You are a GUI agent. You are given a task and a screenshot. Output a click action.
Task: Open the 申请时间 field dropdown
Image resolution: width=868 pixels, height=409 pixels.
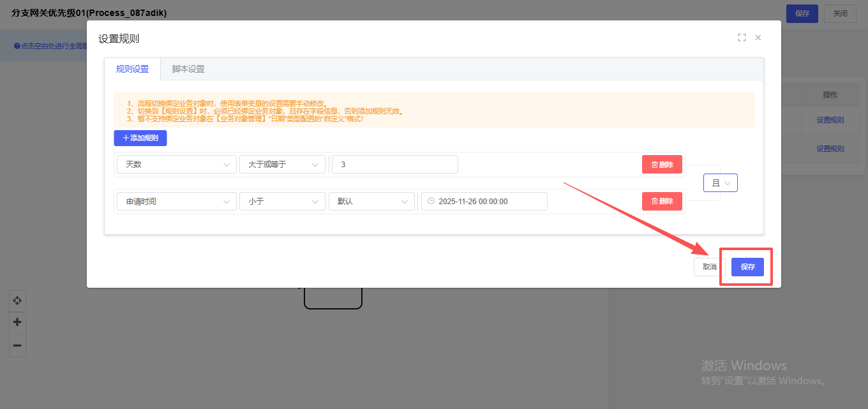click(x=176, y=202)
